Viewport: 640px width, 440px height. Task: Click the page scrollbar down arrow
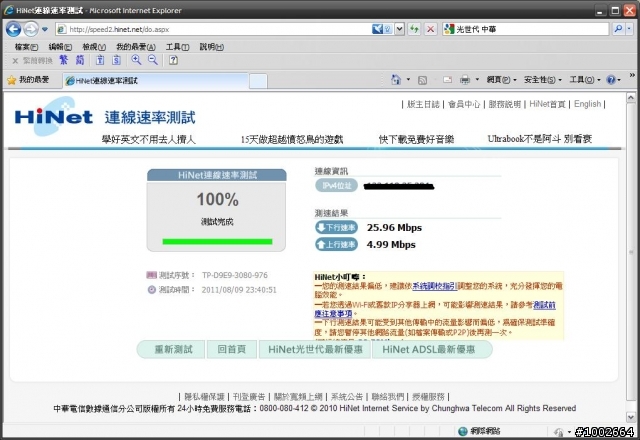631,417
